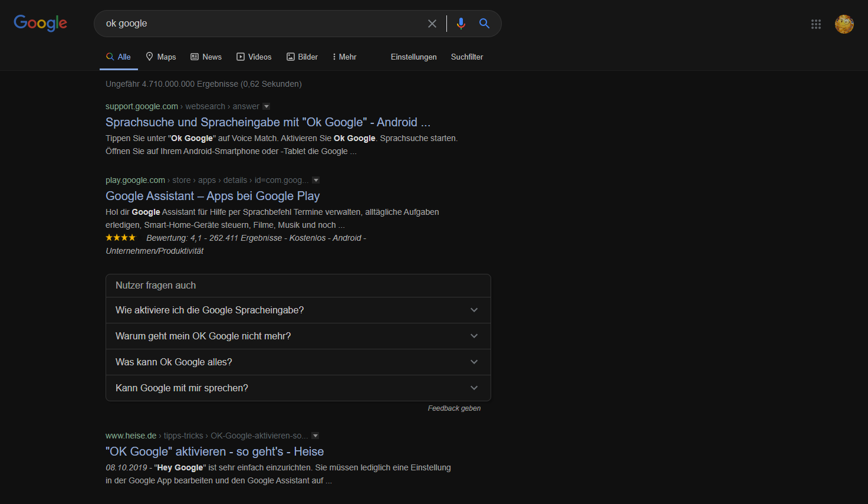This screenshot has height=504, width=868.
Task: Select the Alle results tab
Action: 119,57
